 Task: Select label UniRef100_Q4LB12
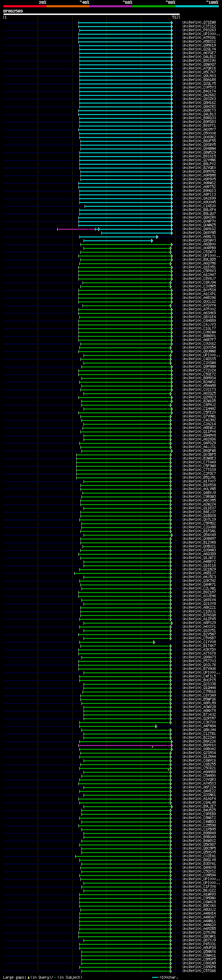click(199, 57)
